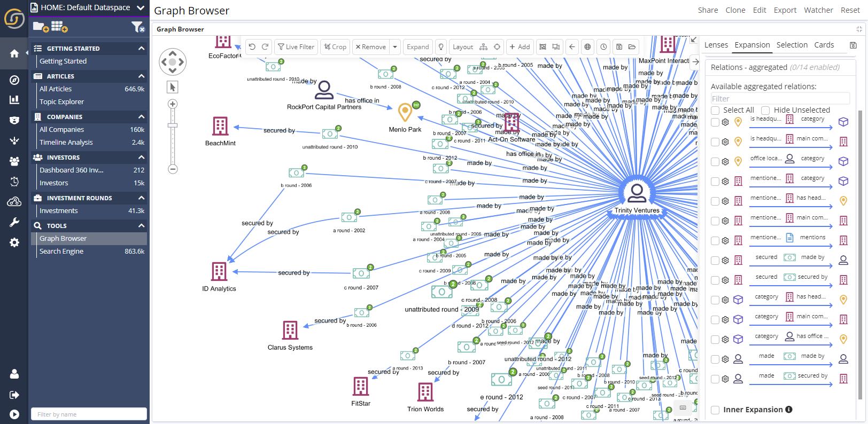Open the clock timeline icon

pyautogui.click(x=603, y=47)
